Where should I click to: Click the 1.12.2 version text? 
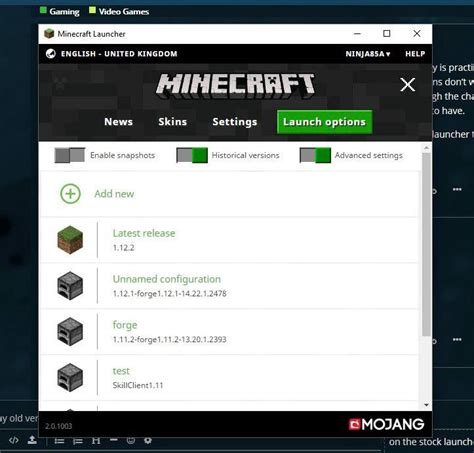pyautogui.click(x=123, y=248)
